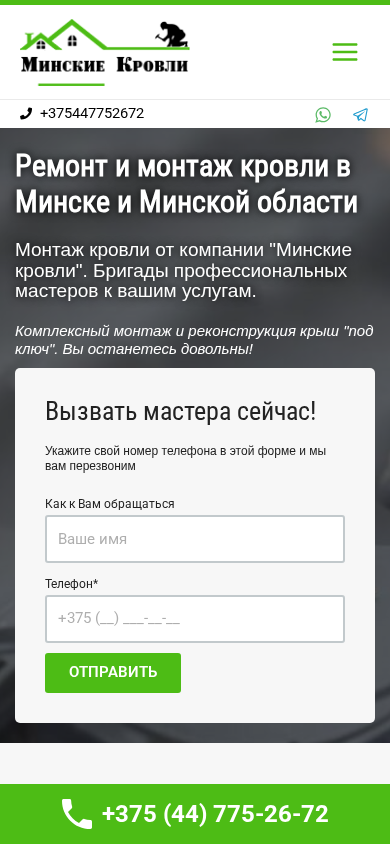Open the green hamburger menu

coord(345,52)
